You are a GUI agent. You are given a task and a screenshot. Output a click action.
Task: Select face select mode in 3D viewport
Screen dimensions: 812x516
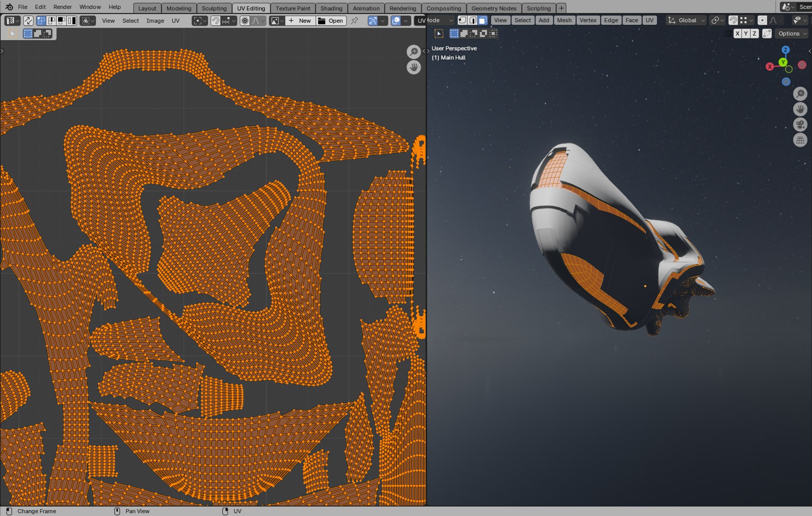coord(483,20)
